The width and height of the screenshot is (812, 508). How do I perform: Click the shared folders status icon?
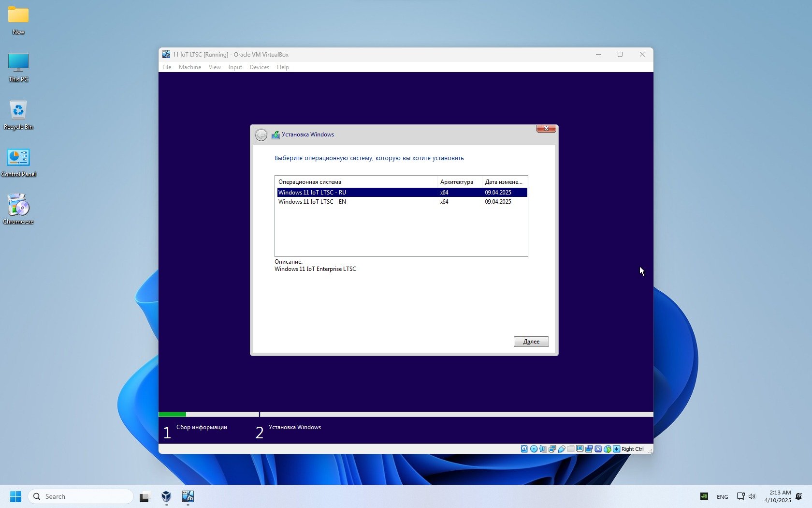[x=570, y=449]
